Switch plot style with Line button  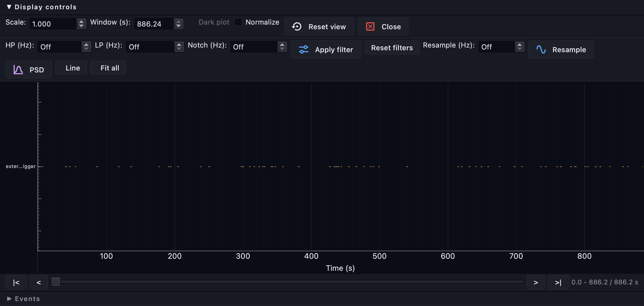coord(71,68)
